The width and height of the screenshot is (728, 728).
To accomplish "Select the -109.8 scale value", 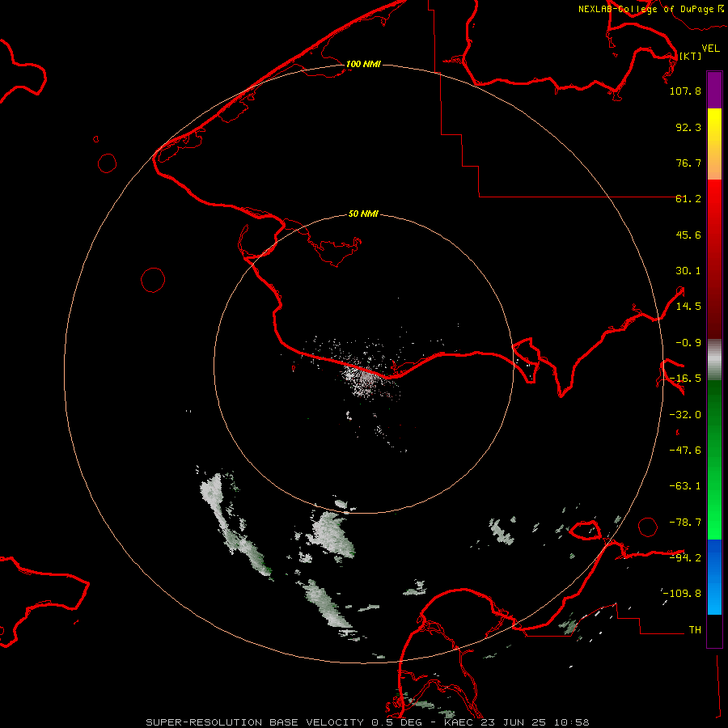I will point(682,594).
